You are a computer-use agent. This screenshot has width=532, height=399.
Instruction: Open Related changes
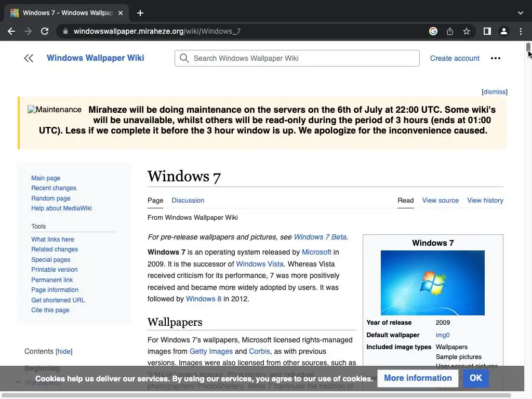click(x=55, y=249)
